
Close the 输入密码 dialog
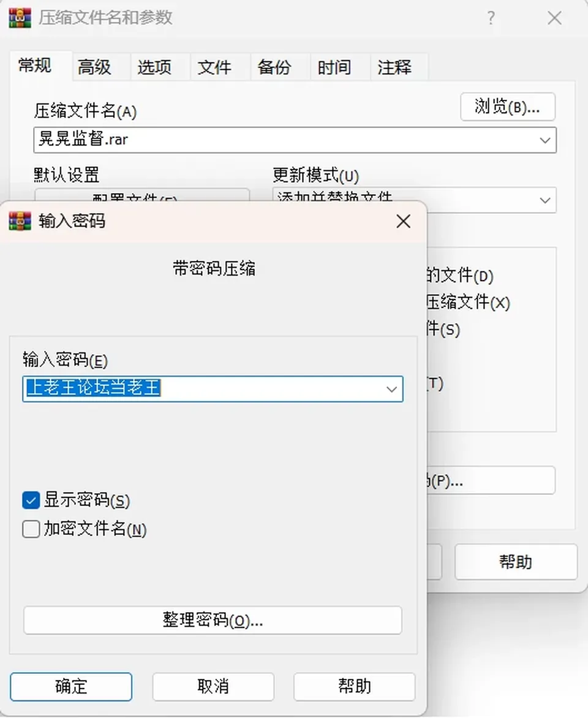(404, 222)
